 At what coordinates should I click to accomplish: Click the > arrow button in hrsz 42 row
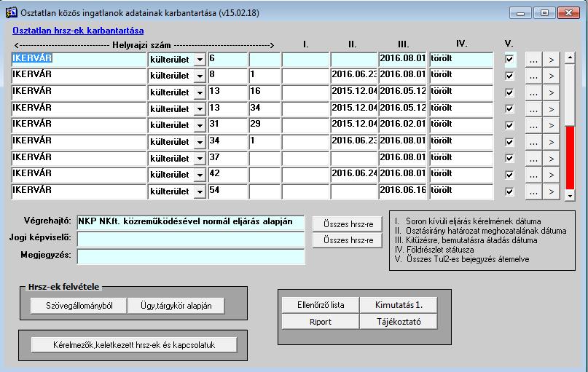552,175
